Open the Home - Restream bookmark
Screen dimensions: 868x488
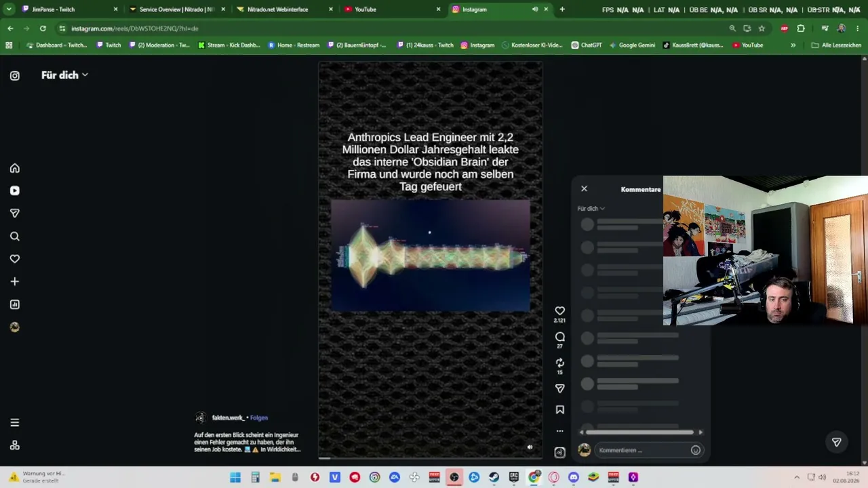click(294, 45)
